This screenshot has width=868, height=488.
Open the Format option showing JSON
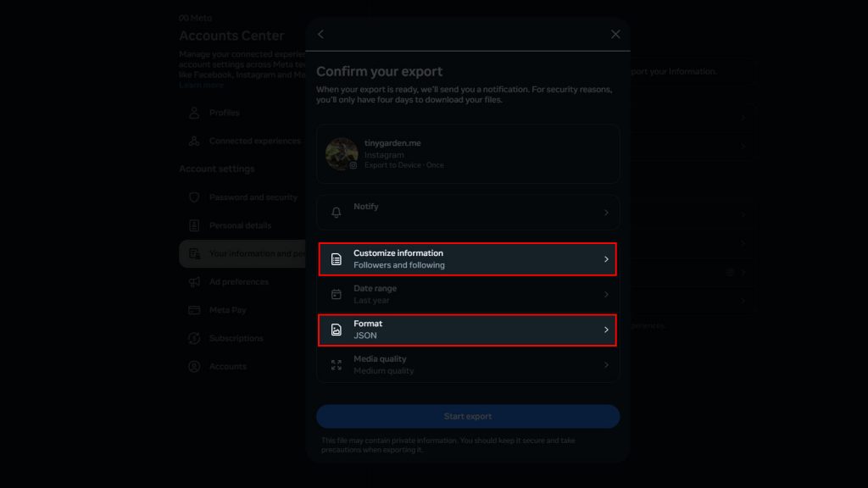468,329
